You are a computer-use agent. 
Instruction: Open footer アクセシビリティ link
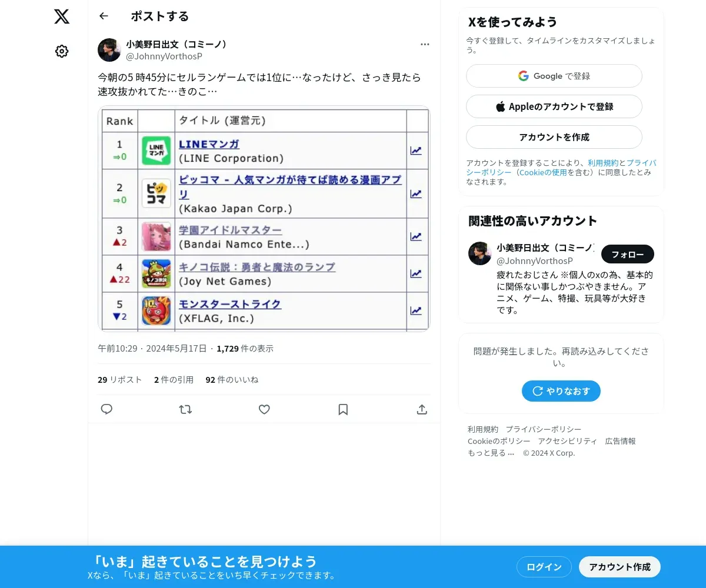pyautogui.click(x=568, y=441)
